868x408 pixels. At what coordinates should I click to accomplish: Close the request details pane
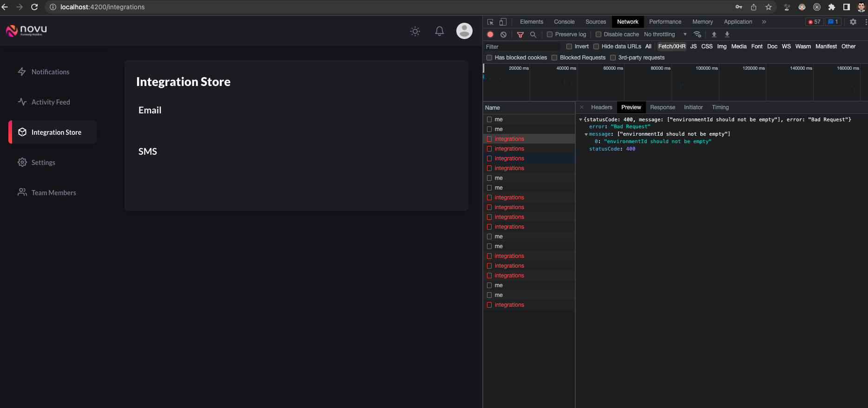point(582,107)
